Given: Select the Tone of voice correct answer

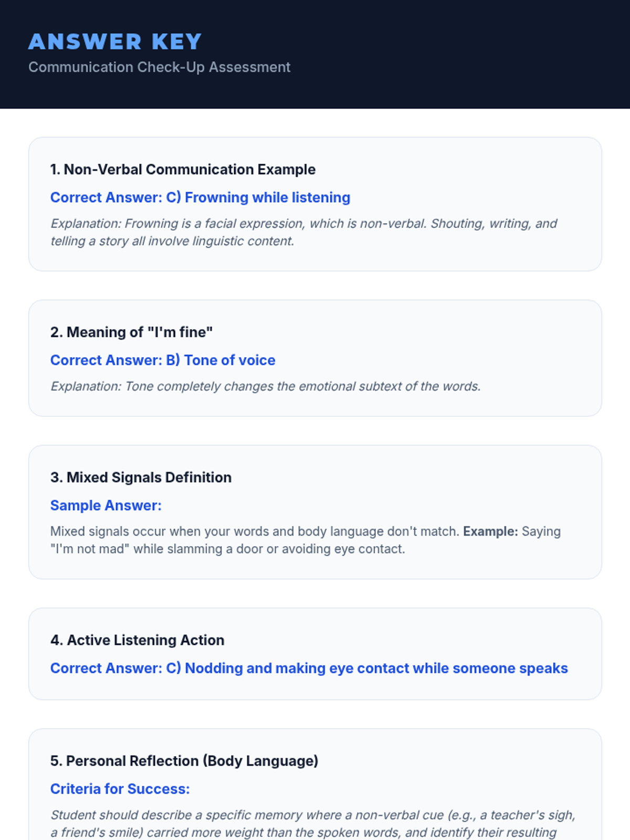Looking at the screenshot, I should coord(163,360).
